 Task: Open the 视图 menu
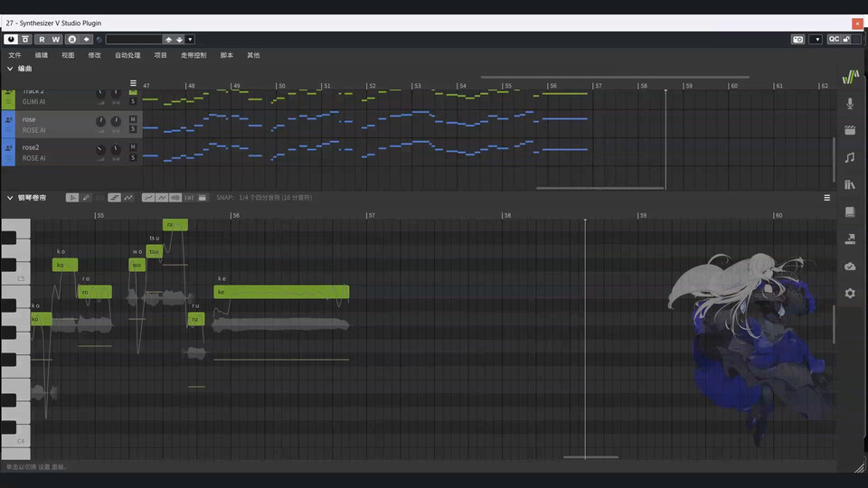click(68, 55)
